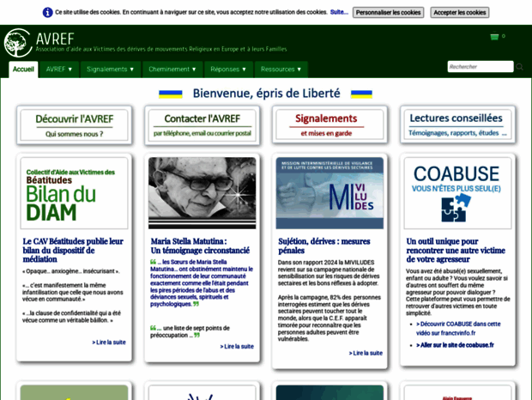Click the COABUSE puzzle pieces image
The image size is (532, 400).
point(456,208)
